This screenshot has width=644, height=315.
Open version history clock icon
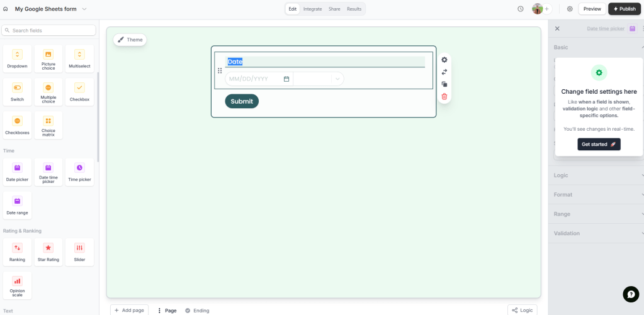click(x=521, y=9)
